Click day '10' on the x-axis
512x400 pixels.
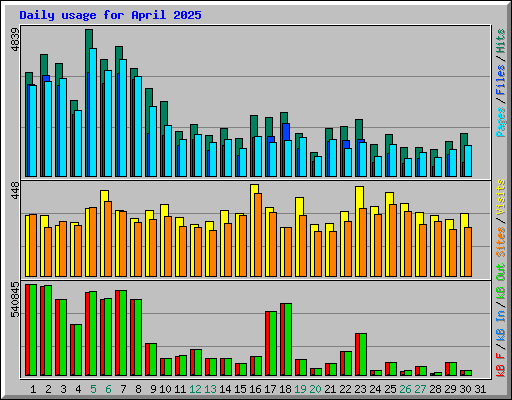(165, 389)
